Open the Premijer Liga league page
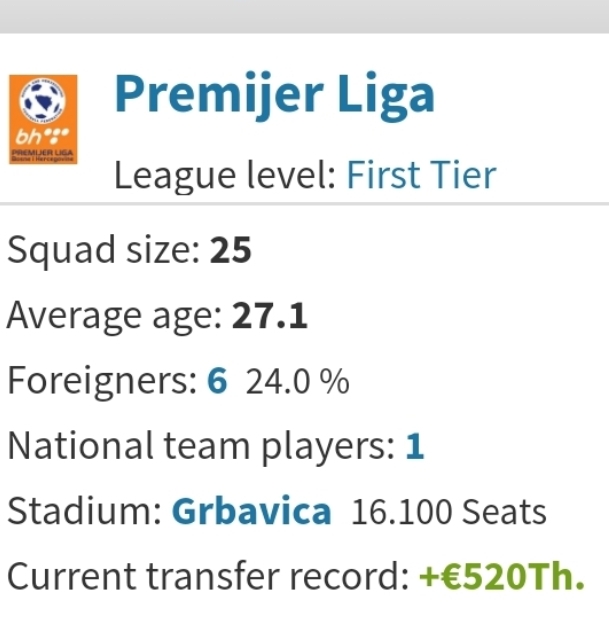Viewport: 609px width, 625px height. pyautogui.click(x=275, y=96)
